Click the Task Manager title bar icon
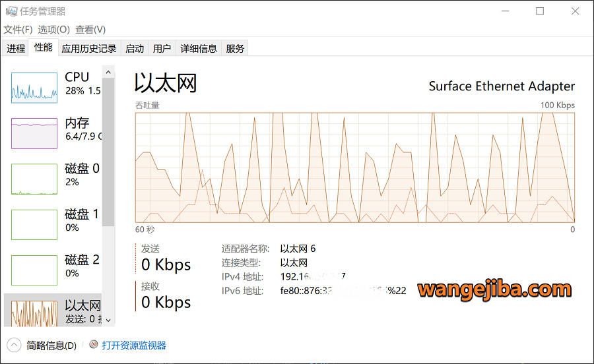 click(x=11, y=11)
